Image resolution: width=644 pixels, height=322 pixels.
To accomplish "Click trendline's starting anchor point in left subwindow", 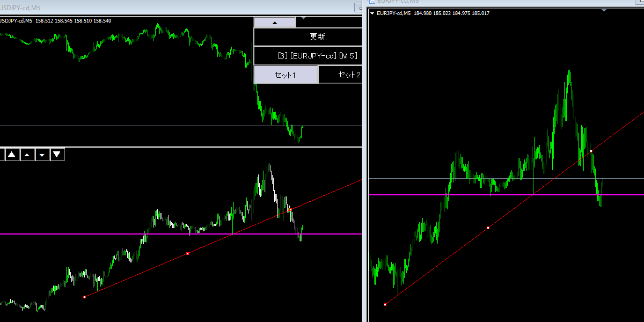I will click(85, 297).
